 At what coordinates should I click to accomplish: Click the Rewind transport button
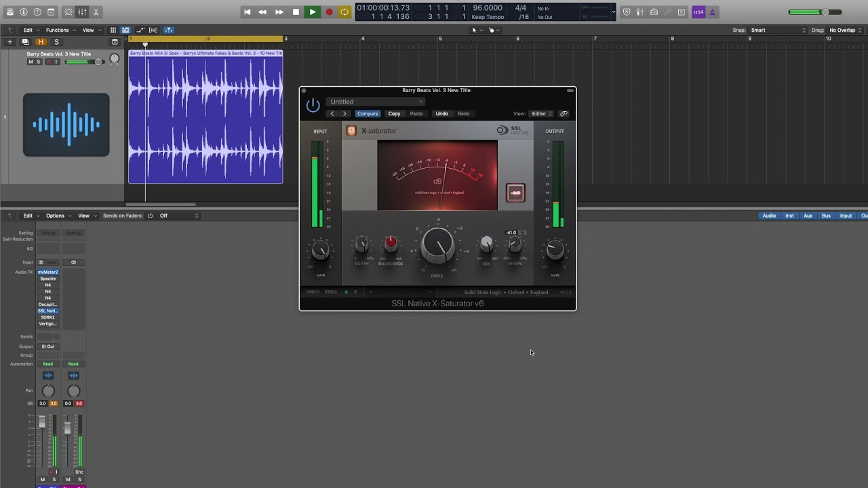pyautogui.click(x=262, y=12)
